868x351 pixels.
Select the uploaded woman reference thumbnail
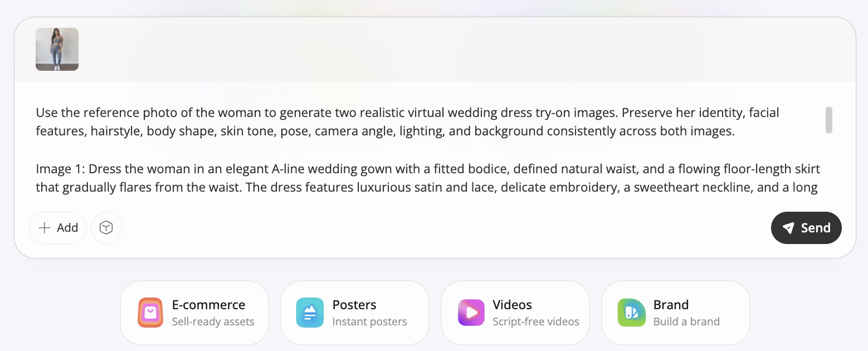pos(57,49)
